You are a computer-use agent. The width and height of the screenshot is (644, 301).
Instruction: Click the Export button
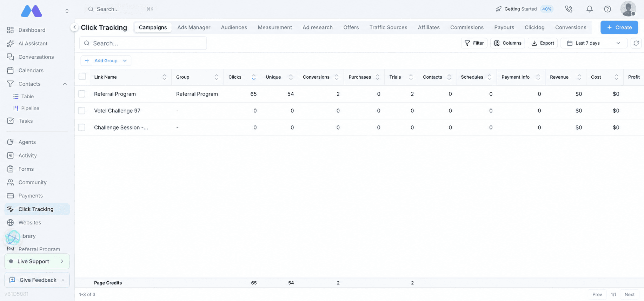tap(543, 43)
